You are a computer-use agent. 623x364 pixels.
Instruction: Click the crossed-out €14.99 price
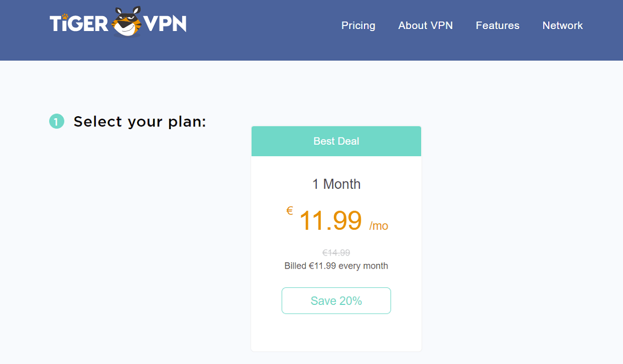336,253
